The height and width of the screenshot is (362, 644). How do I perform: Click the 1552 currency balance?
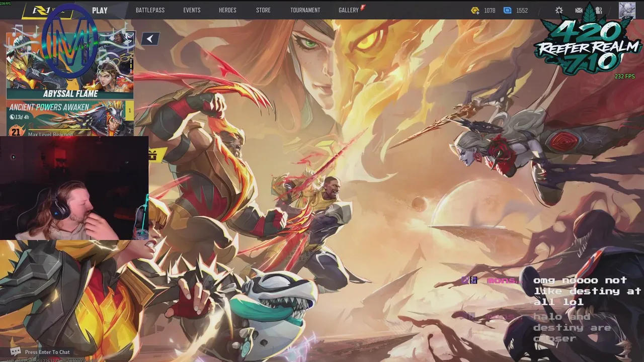click(522, 10)
